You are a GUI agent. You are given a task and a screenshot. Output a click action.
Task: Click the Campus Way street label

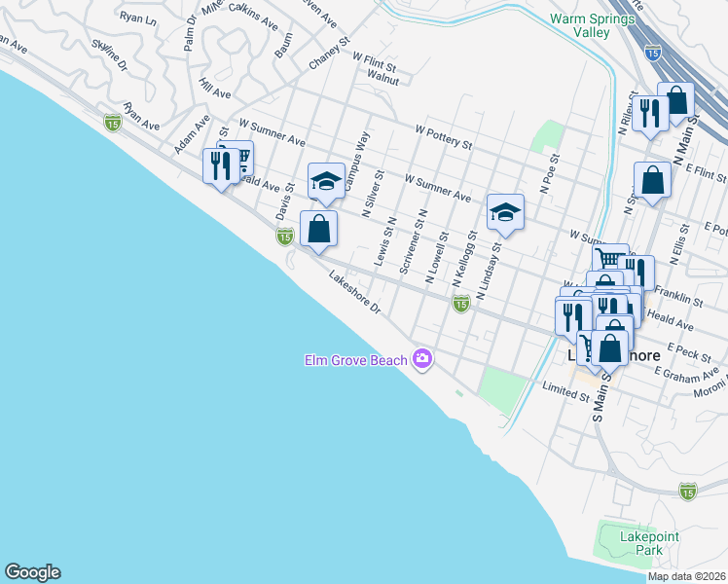coord(357,163)
